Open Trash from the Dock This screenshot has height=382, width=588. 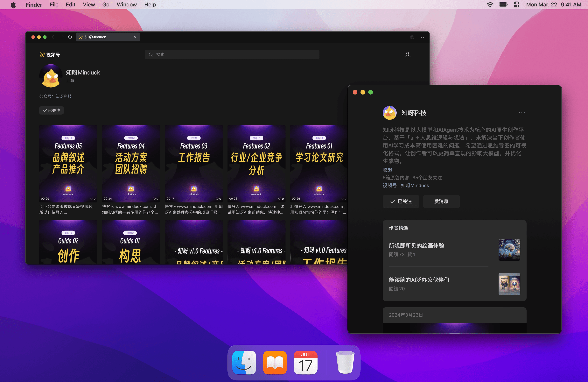click(x=345, y=363)
